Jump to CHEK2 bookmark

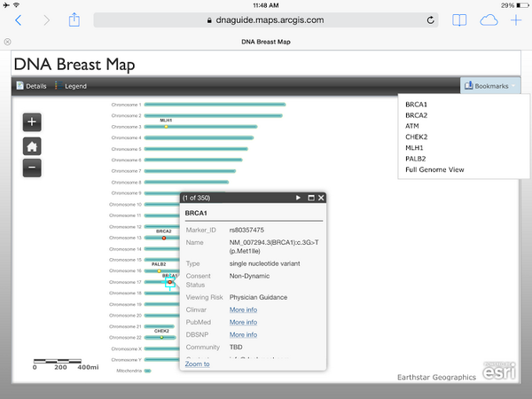[x=417, y=137]
